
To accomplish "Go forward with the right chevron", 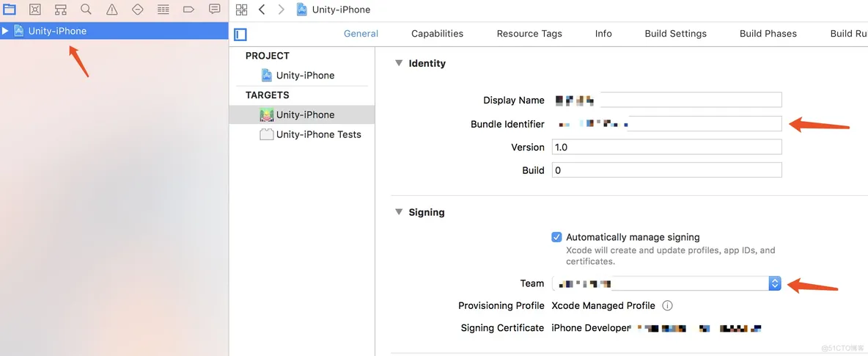I will (x=282, y=10).
